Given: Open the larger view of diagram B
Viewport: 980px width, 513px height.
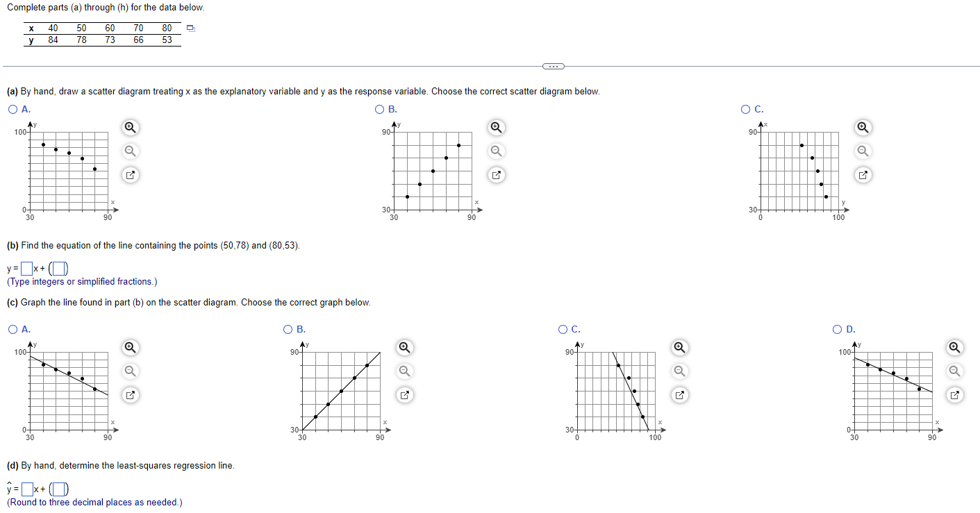Looking at the screenshot, I should [496, 175].
